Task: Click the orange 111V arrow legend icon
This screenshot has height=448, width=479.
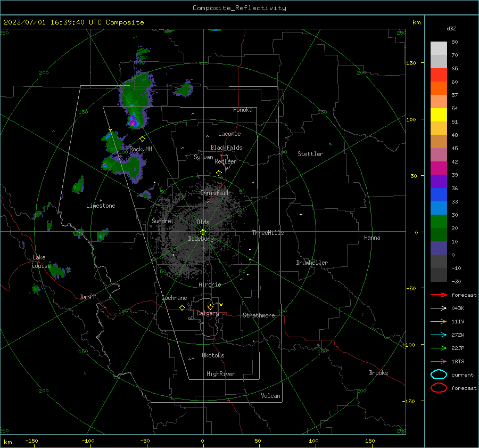Action: tap(439, 321)
